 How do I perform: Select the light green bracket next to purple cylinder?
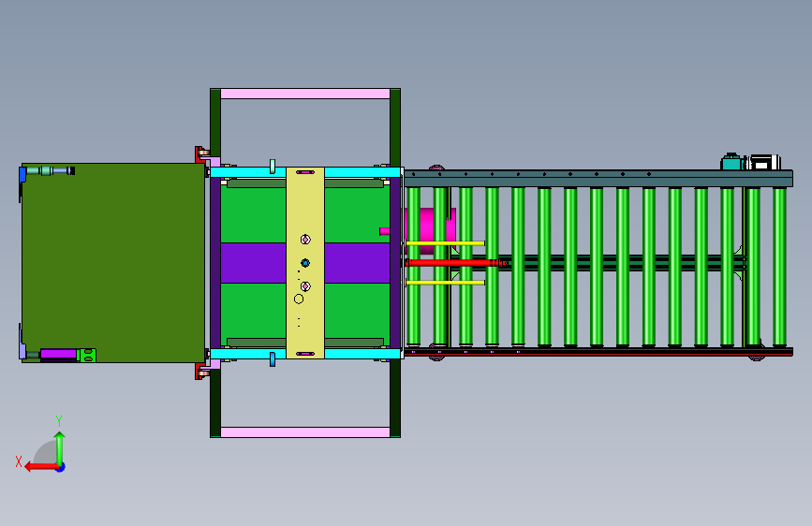click(x=86, y=355)
